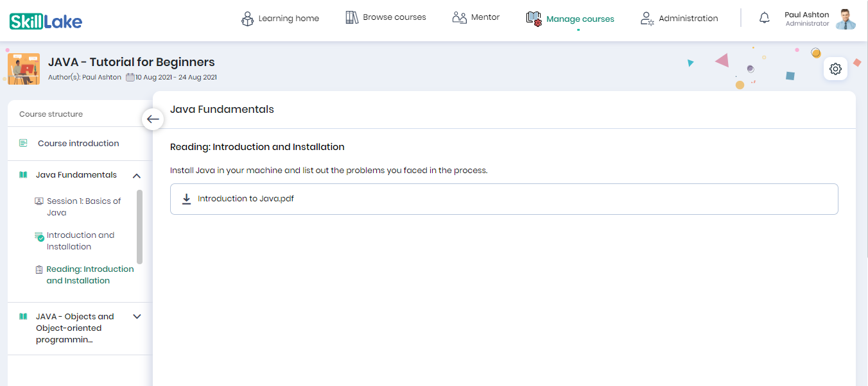Click the calendar icon beside the dates
Image resolution: width=868 pixels, height=386 pixels.
coord(130,77)
